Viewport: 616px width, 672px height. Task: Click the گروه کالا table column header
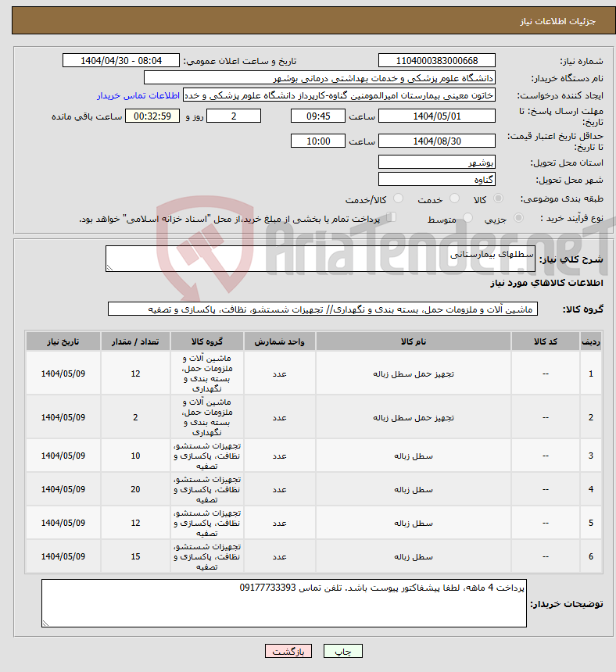click(x=206, y=341)
